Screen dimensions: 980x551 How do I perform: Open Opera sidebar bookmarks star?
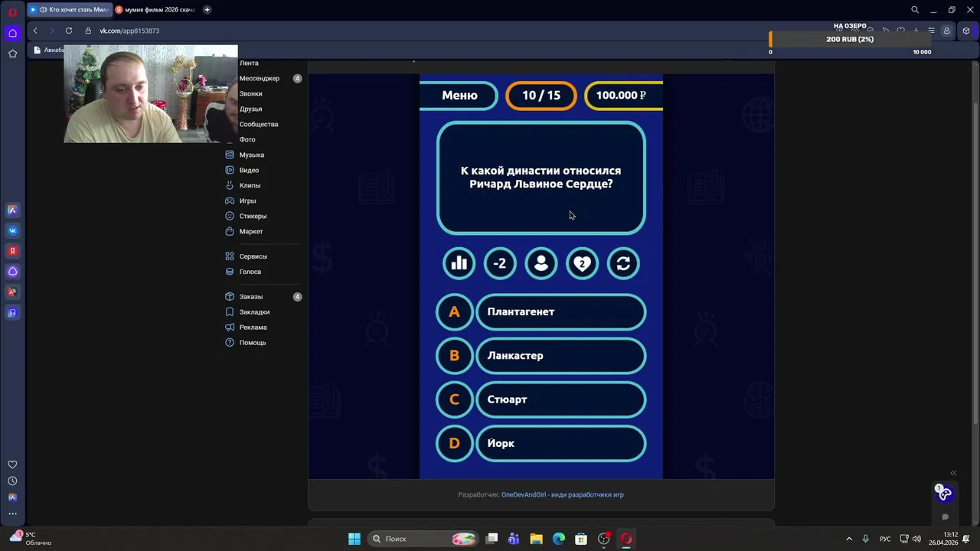click(12, 54)
